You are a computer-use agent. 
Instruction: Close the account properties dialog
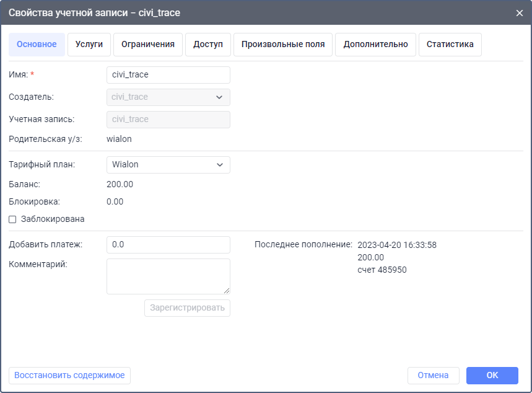(x=519, y=12)
